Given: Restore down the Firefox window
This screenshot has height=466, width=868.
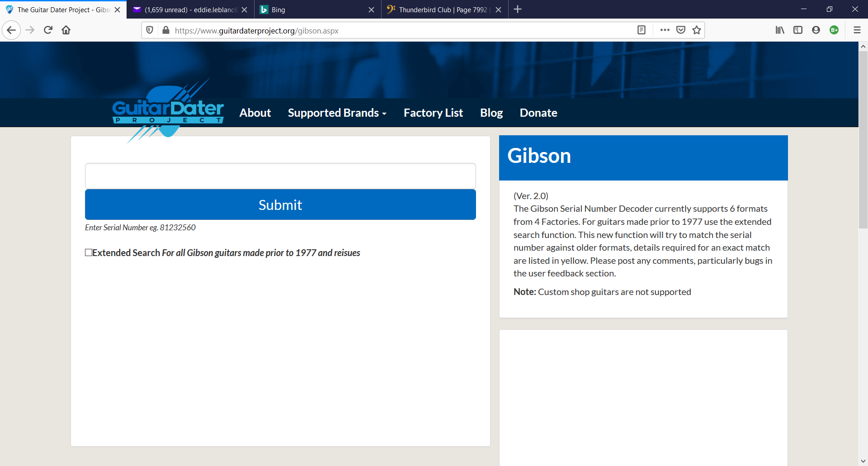Looking at the screenshot, I should pyautogui.click(x=829, y=9).
